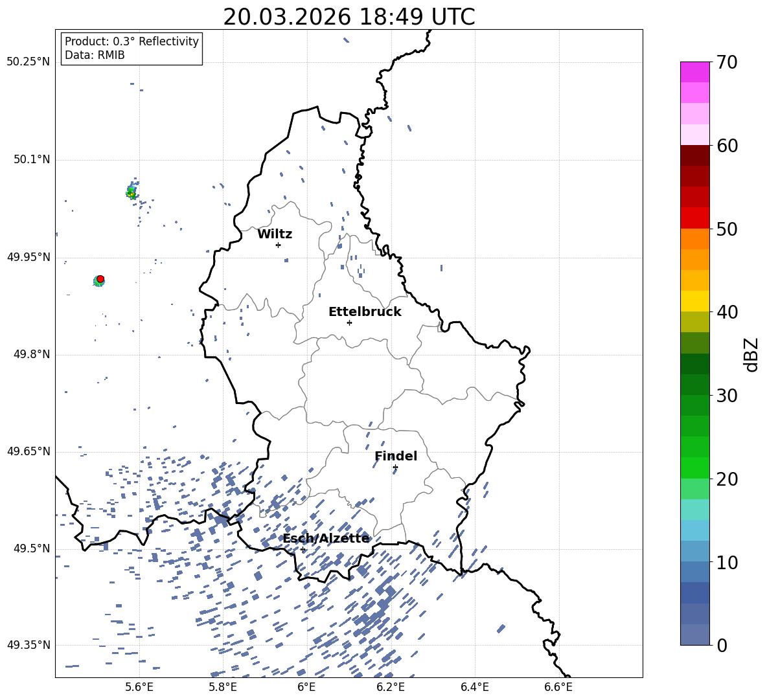
Task: Click the colorbar value 50
Action: (x=727, y=229)
